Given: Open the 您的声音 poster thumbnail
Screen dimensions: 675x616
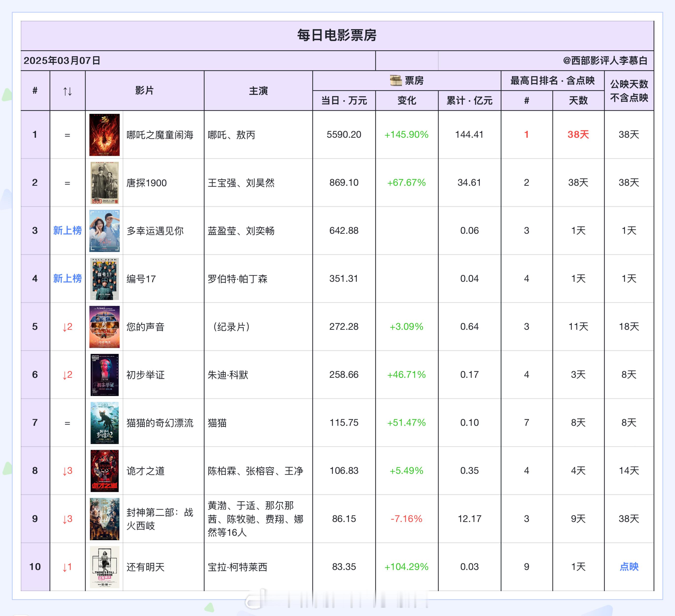Looking at the screenshot, I should pos(104,327).
